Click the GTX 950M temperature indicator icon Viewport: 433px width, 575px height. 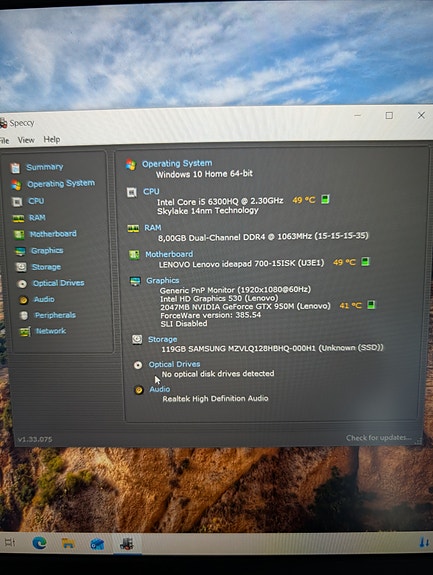click(371, 305)
